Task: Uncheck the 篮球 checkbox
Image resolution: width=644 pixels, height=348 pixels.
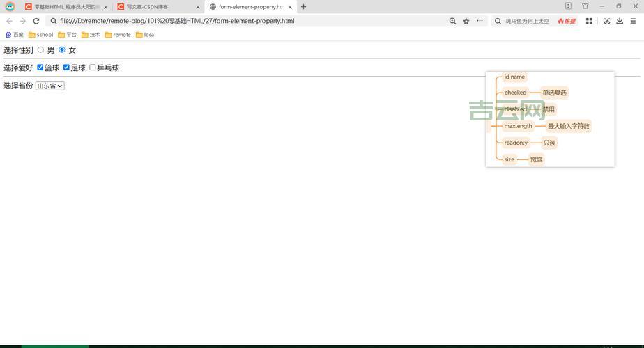Action: [40, 68]
